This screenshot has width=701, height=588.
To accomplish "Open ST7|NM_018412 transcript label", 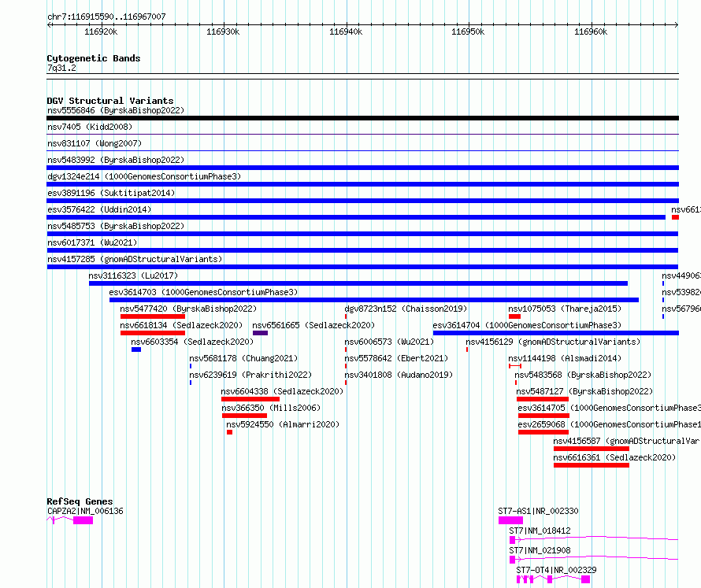I will pos(540,531).
